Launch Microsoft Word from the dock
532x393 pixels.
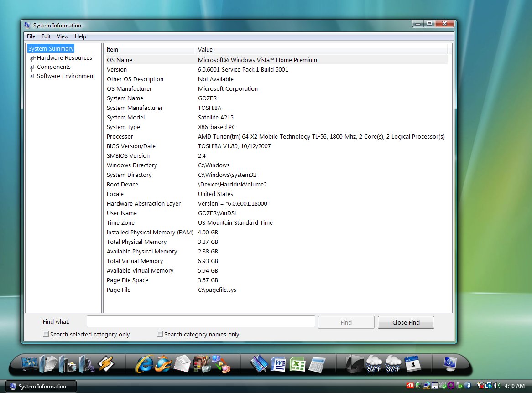click(278, 364)
